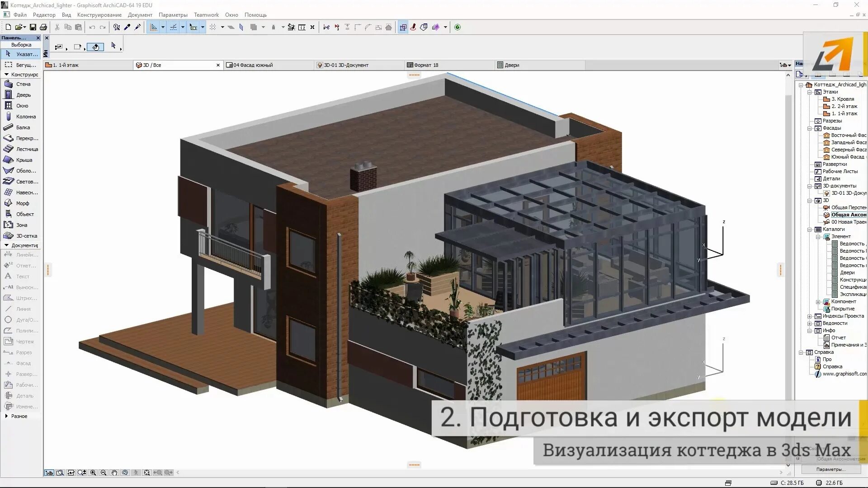Click the Морф tool icon

[x=8, y=202]
